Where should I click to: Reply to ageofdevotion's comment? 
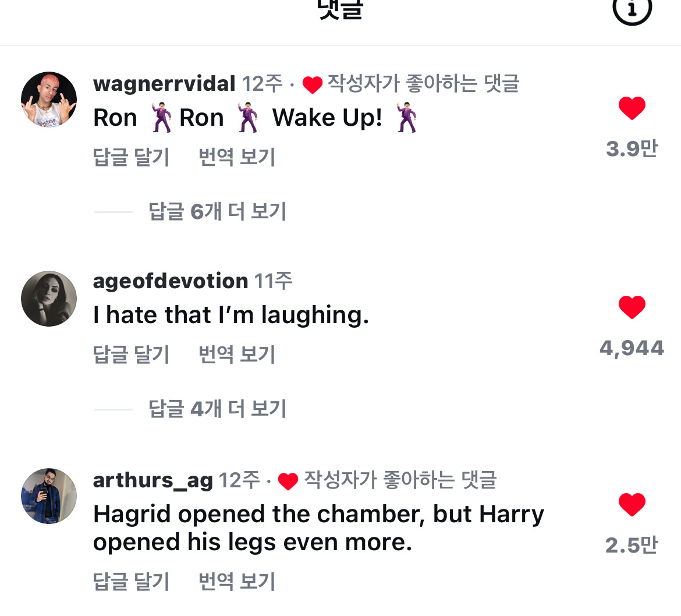click(x=131, y=355)
